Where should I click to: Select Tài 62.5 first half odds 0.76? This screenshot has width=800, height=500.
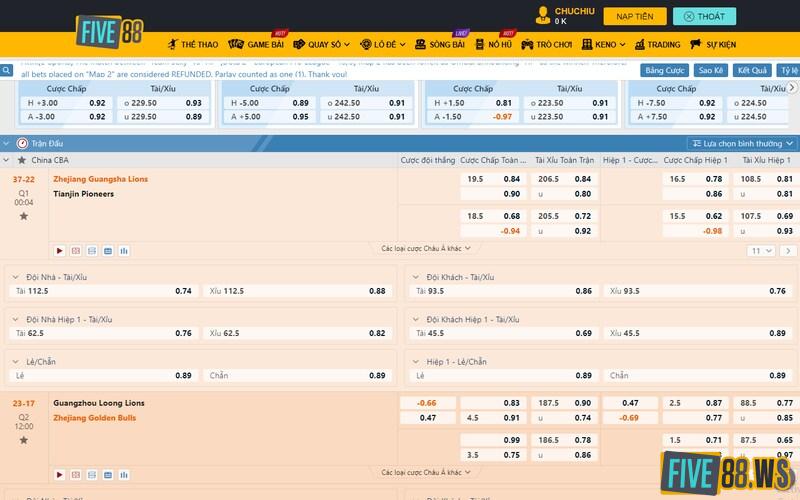point(104,333)
